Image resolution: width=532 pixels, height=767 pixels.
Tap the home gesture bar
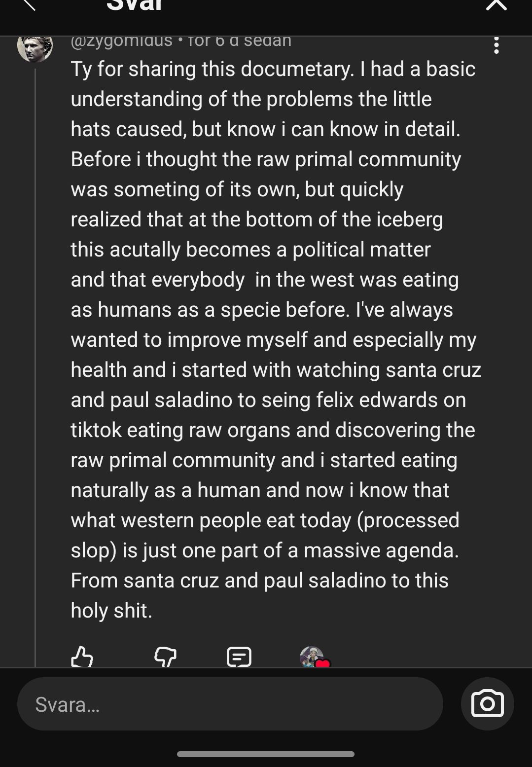[x=266, y=754]
